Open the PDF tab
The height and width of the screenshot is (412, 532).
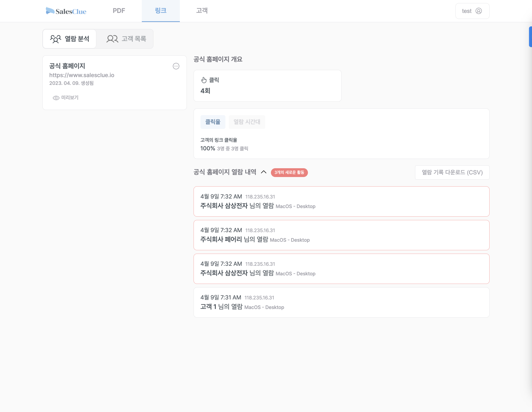pos(119,11)
